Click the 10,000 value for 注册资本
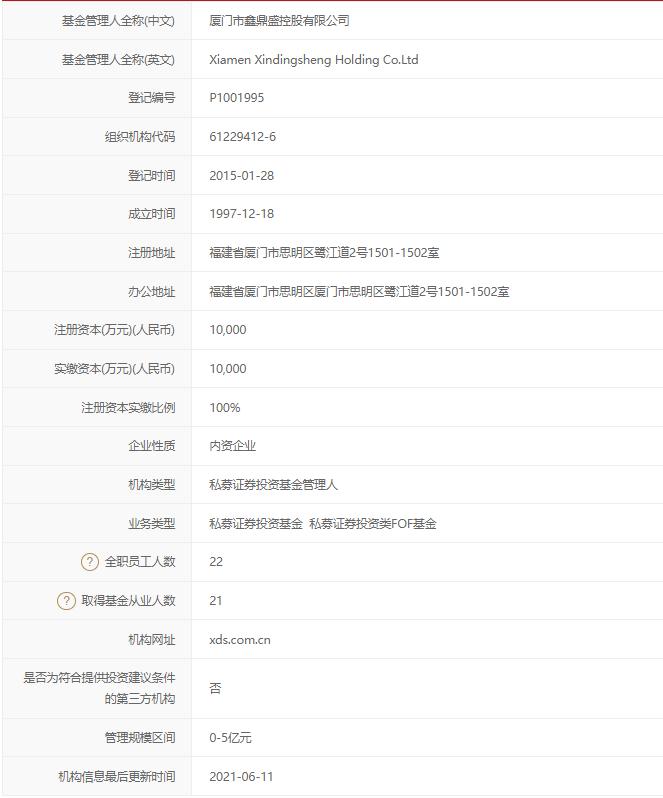Screen dimensions: 663x798 (228, 330)
